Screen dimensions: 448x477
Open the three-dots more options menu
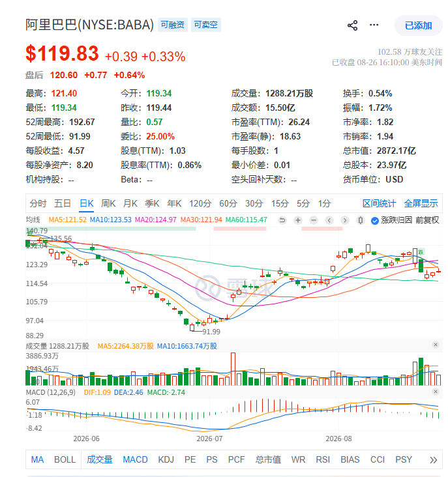click(x=374, y=25)
